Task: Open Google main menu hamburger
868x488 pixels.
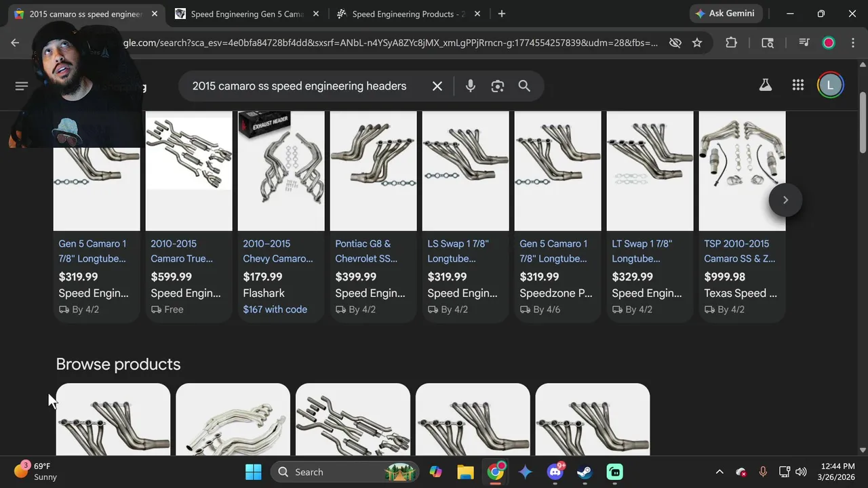Action: 22,86
